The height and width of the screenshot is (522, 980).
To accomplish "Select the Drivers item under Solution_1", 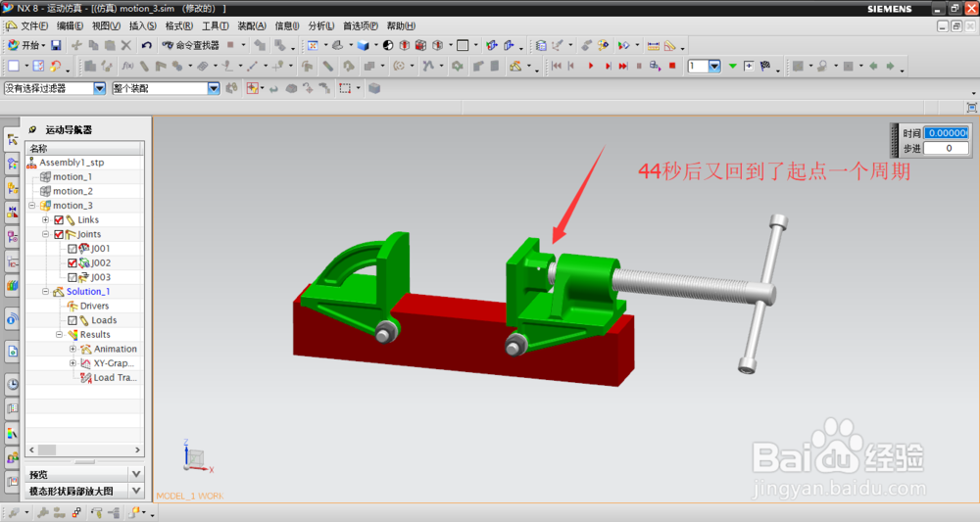I will coord(94,306).
